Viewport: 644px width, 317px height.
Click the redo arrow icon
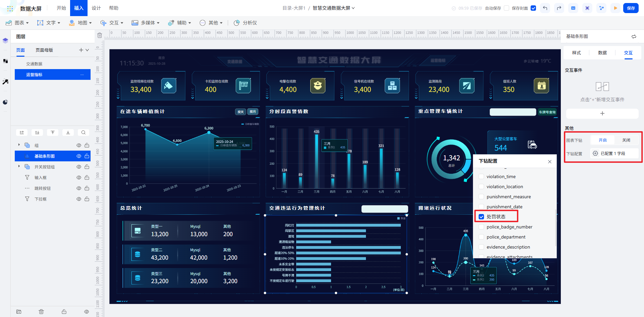tap(559, 8)
